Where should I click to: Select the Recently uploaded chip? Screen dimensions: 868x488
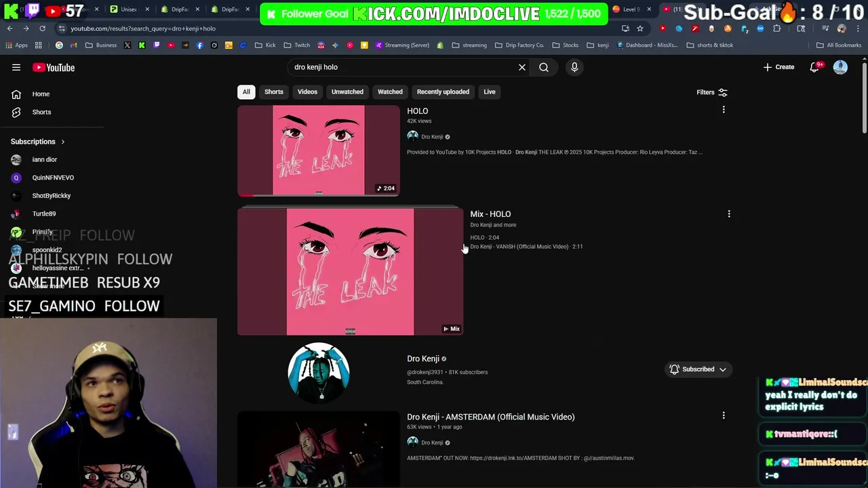pos(443,91)
